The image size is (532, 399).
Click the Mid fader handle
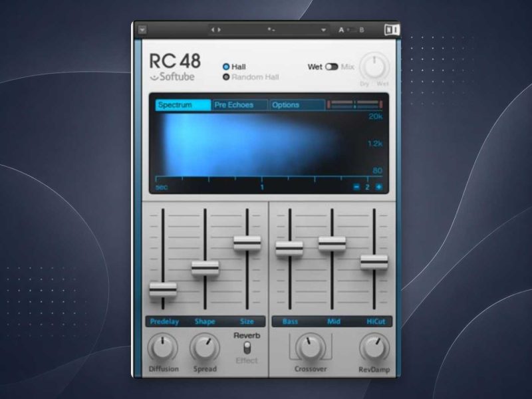click(332, 243)
